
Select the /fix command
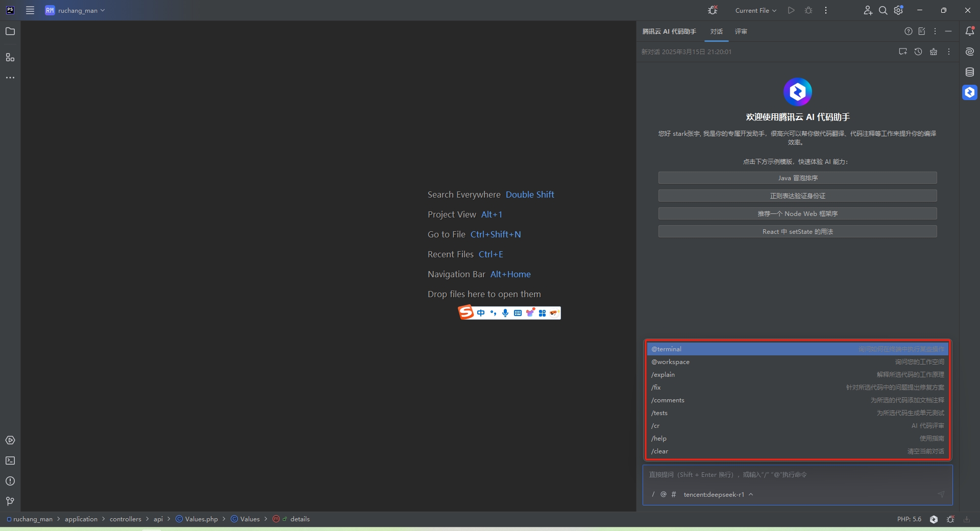pyautogui.click(x=797, y=388)
